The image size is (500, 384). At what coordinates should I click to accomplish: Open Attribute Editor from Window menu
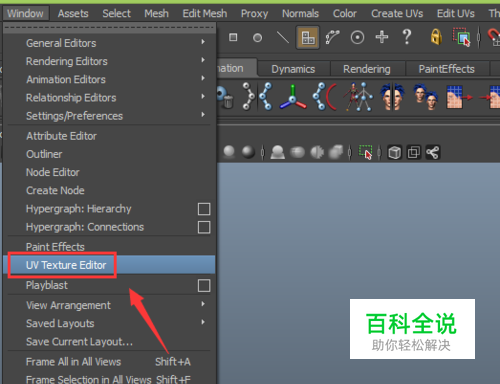[109, 136]
